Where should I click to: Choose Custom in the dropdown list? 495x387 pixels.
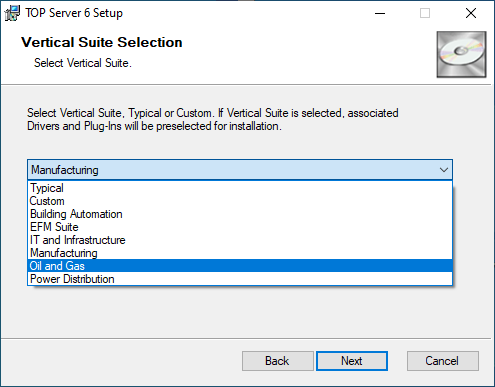pyautogui.click(x=240, y=201)
